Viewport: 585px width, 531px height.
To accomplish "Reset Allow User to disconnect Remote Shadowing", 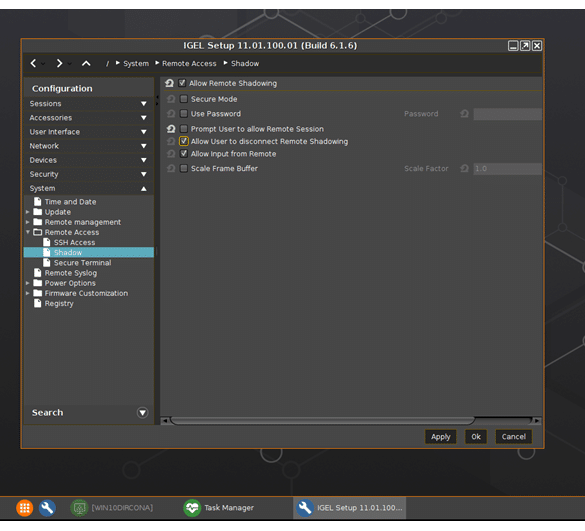I will coord(171,141).
